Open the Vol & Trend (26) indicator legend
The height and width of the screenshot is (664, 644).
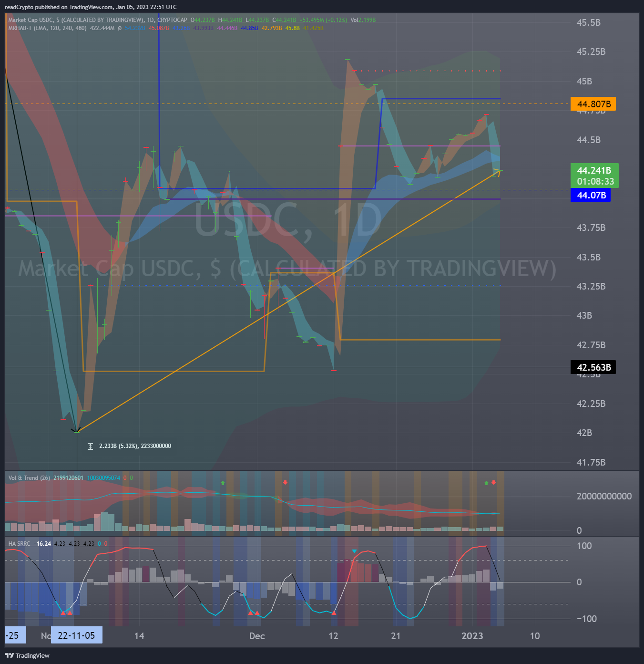[29, 478]
